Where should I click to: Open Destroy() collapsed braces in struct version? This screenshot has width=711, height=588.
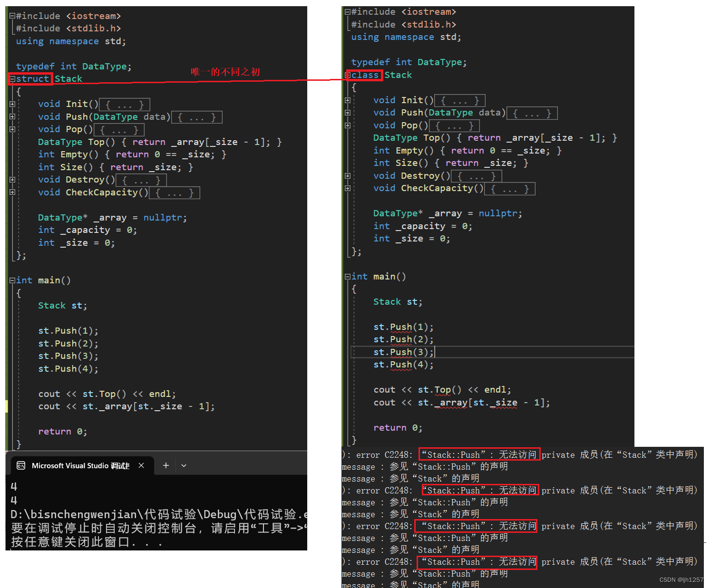[141, 180]
